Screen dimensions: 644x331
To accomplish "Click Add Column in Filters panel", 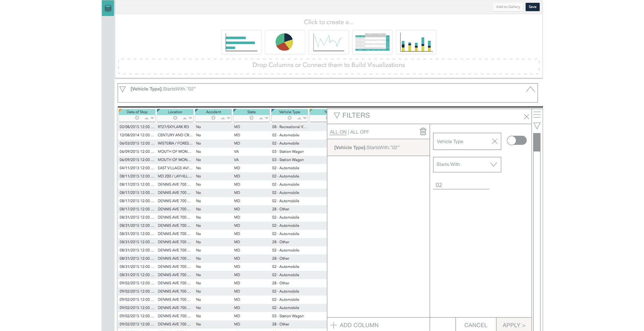I will coord(355,325).
